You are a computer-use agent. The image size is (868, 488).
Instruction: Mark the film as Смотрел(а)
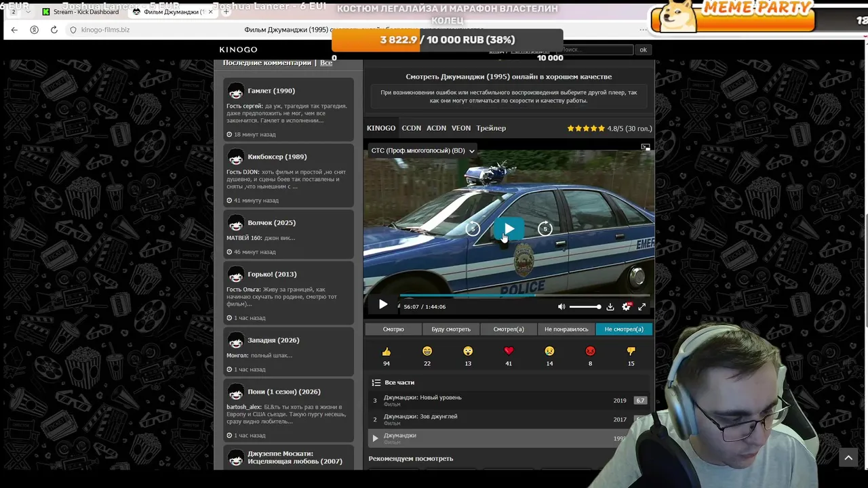pyautogui.click(x=509, y=329)
